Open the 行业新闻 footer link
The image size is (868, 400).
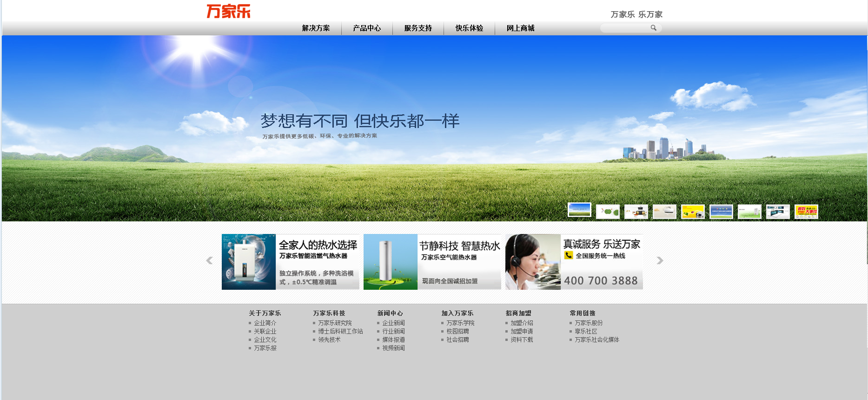[393, 331]
